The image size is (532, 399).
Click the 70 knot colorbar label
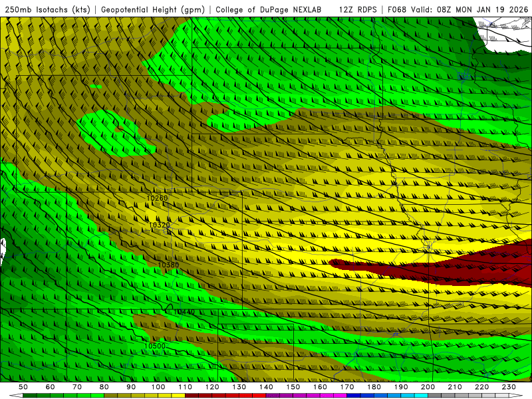click(77, 387)
